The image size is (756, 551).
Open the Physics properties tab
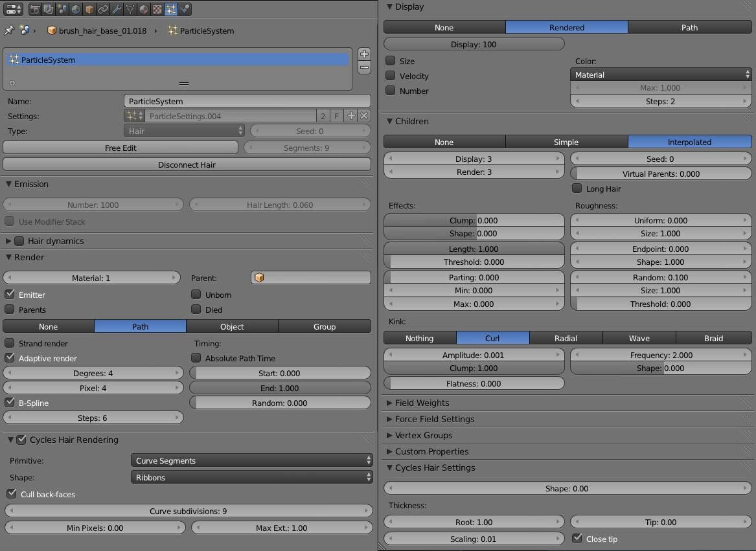coord(185,8)
